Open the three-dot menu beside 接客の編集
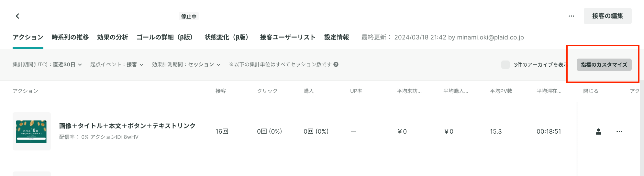Viewport: 644px width, 176px height. [x=572, y=16]
